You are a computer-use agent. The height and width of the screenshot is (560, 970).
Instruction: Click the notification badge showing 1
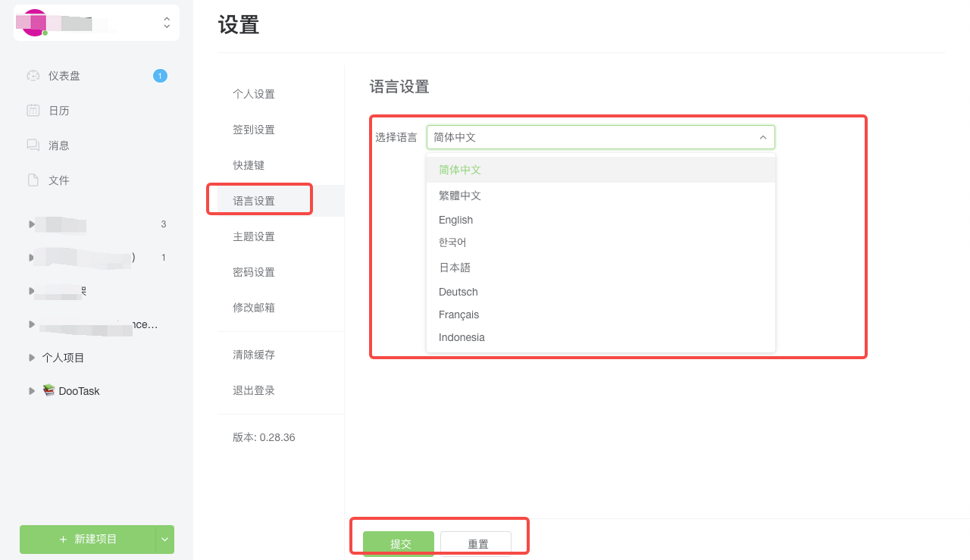pos(160,75)
